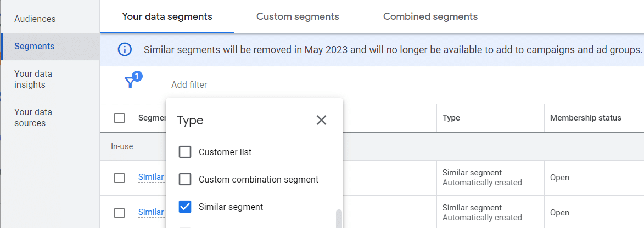The image size is (644, 228).
Task: Open the Custom segments tab
Action: pos(298,16)
